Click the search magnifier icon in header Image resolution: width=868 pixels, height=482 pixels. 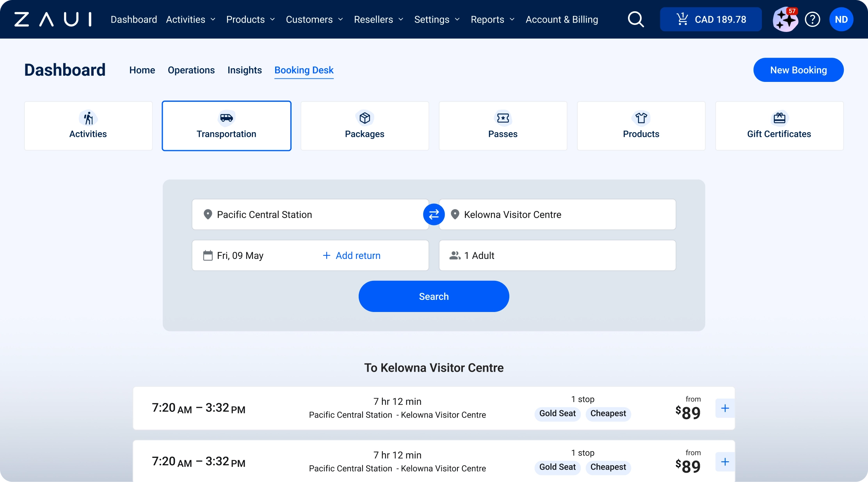tap(635, 19)
